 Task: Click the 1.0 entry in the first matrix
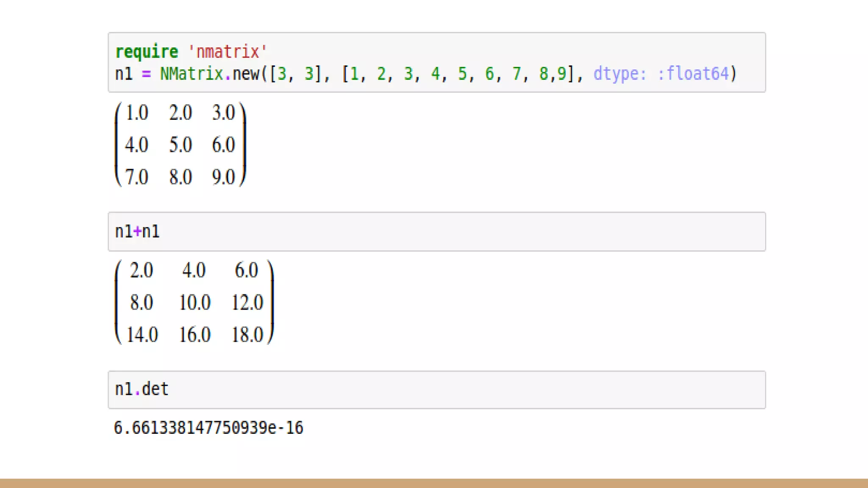point(137,113)
